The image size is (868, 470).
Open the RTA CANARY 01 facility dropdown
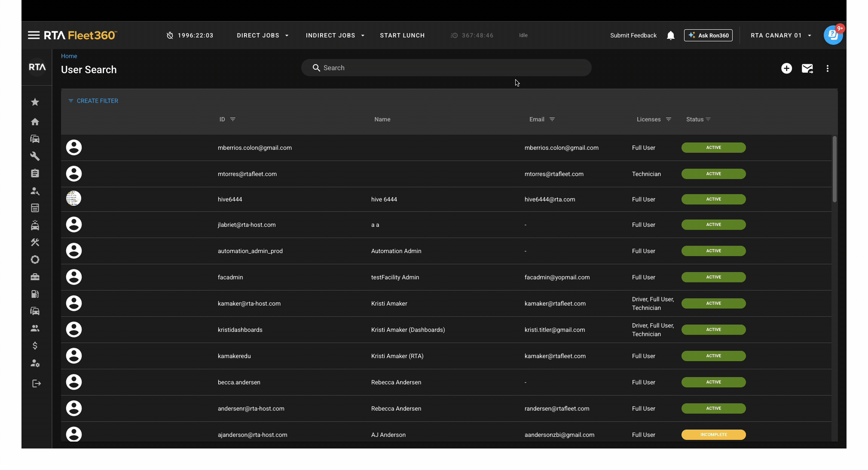point(781,35)
